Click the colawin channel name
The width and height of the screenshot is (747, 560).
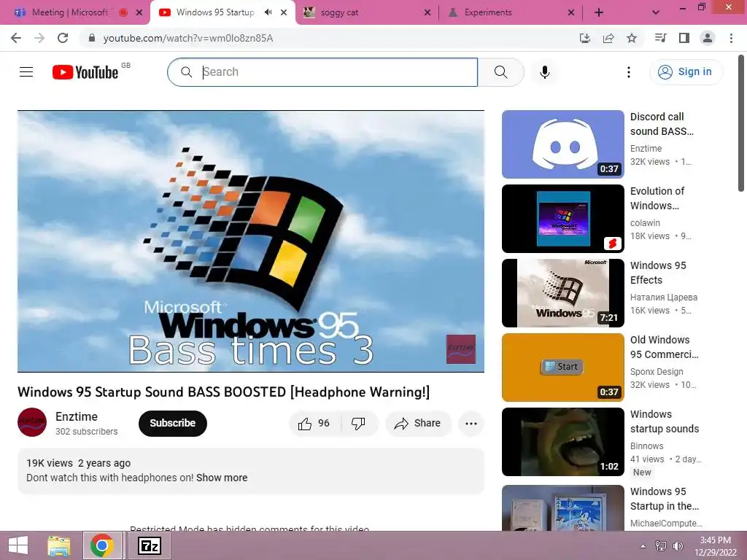(645, 223)
